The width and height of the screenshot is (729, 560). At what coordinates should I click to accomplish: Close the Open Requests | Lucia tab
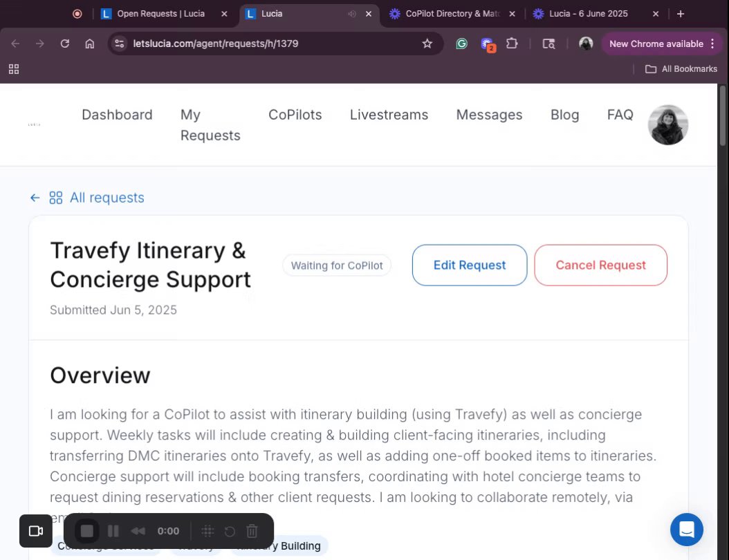pyautogui.click(x=224, y=14)
